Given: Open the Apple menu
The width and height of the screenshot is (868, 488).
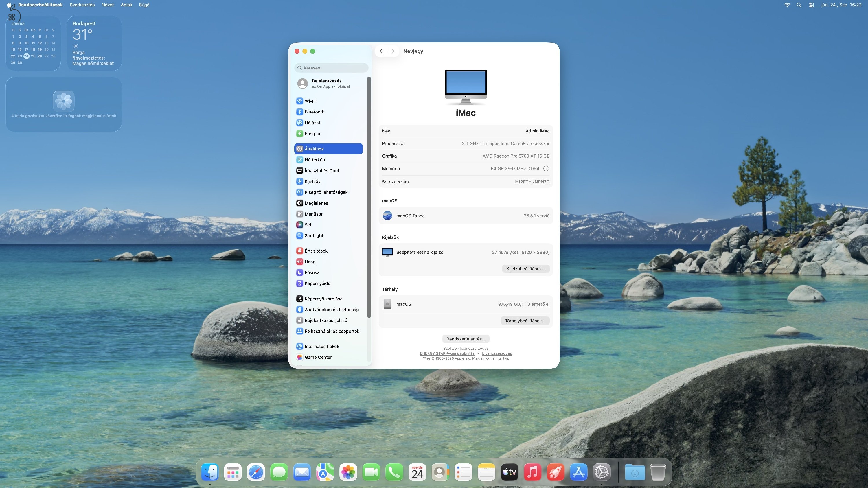Looking at the screenshot, I should click(x=9, y=5).
